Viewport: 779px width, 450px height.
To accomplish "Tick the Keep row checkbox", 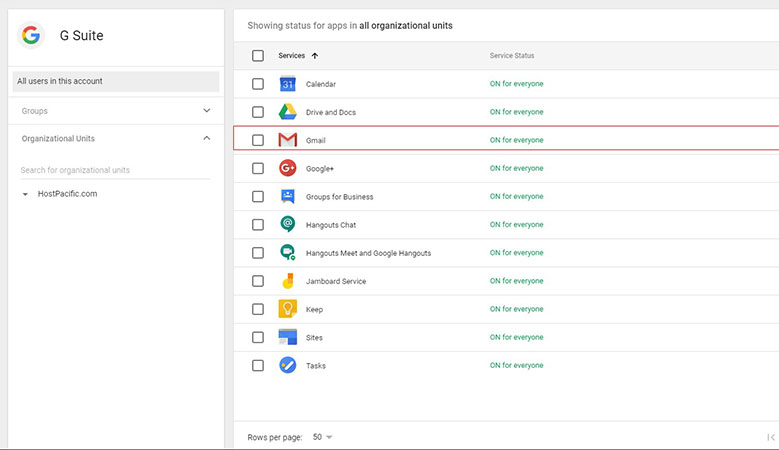I will (258, 309).
